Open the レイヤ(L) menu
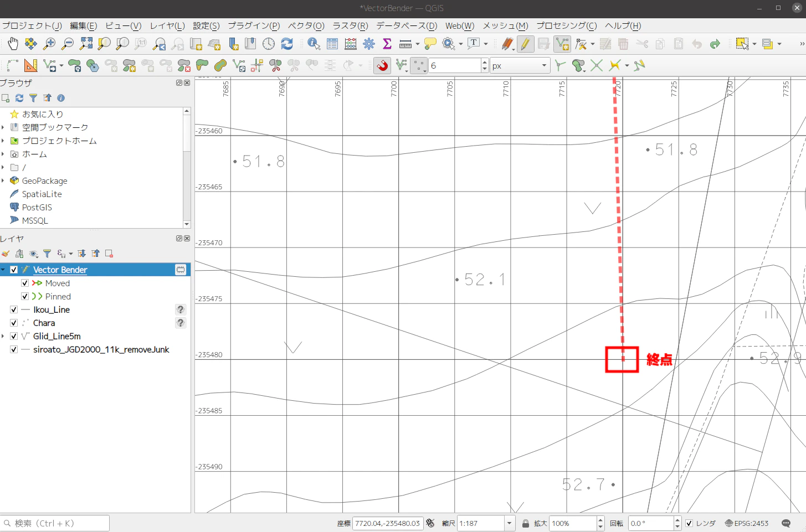 click(167, 26)
